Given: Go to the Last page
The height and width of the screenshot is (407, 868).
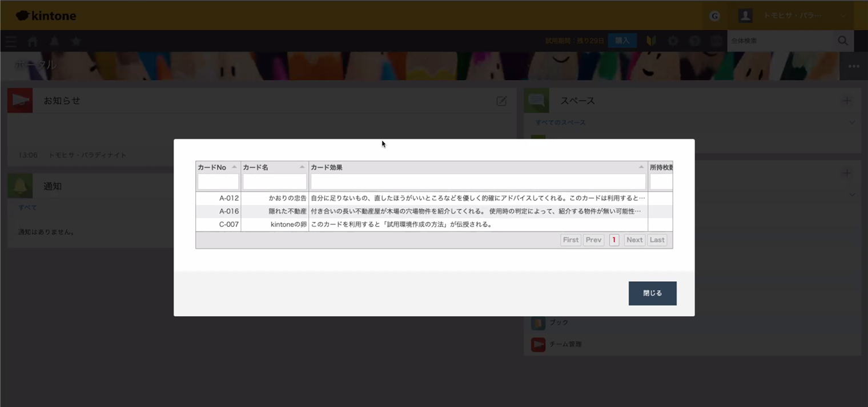Looking at the screenshot, I should point(657,240).
